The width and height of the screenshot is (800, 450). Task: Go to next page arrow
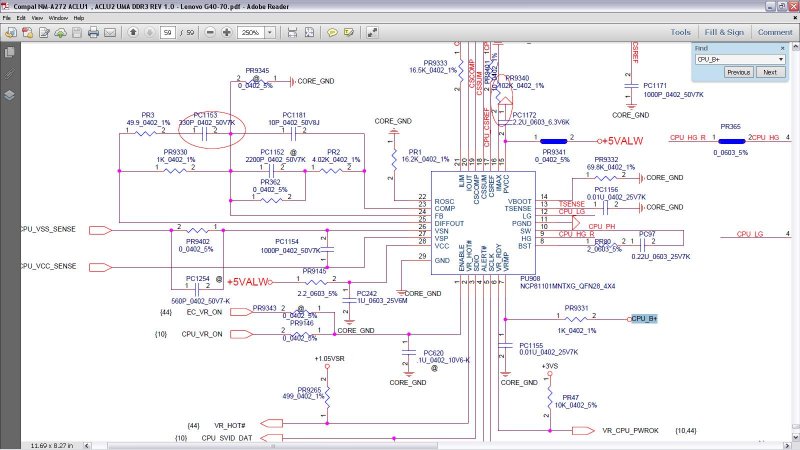pyautogui.click(x=149, y=32)
